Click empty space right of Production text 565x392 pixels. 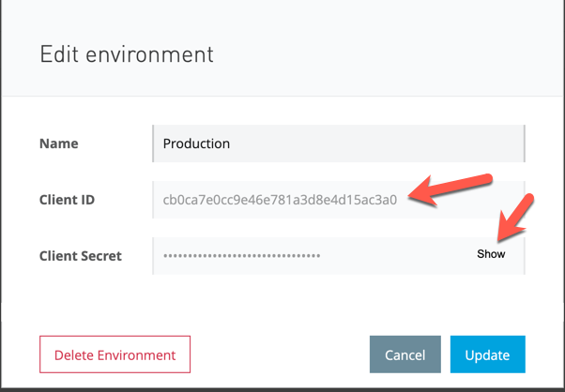pos(394,144)
